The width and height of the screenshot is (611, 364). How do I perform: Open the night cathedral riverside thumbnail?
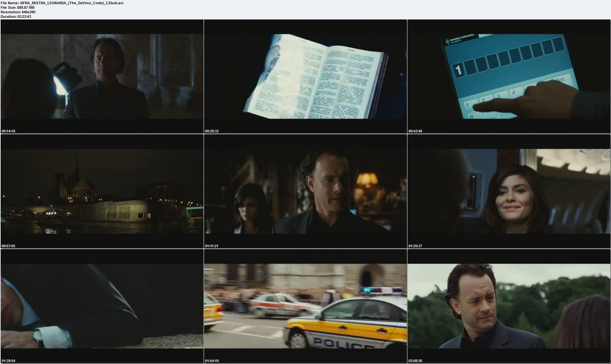102,191
